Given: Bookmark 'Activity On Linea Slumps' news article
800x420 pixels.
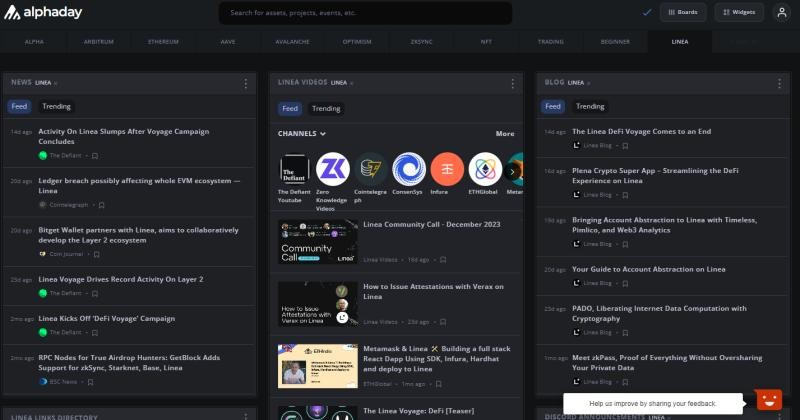Looking at the screenshot, I should click(x=95, y=156).
